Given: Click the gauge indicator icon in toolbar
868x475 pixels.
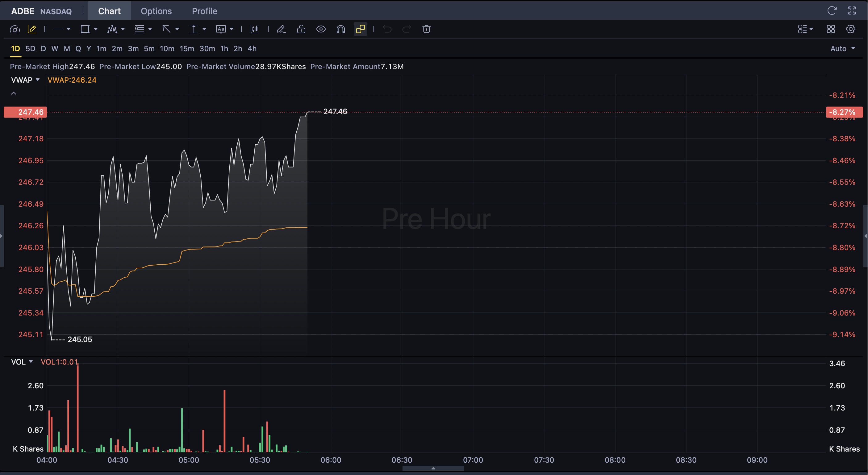Looking at the screenshot, I should coord(15,29).
